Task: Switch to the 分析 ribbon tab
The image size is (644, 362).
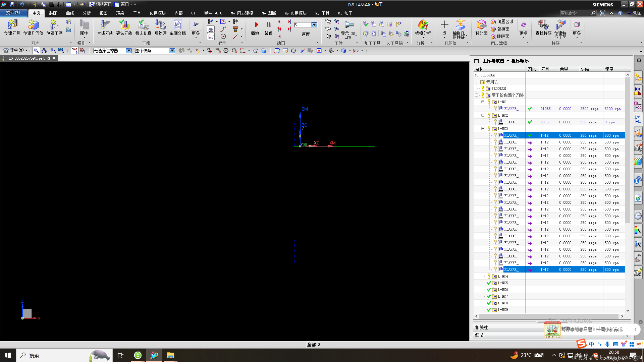Action: (87, 13)
